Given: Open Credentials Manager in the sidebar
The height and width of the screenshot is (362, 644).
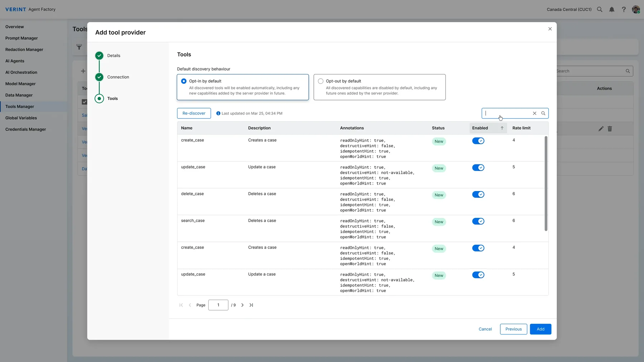Looking at the screenshot, I should (26, 129).
